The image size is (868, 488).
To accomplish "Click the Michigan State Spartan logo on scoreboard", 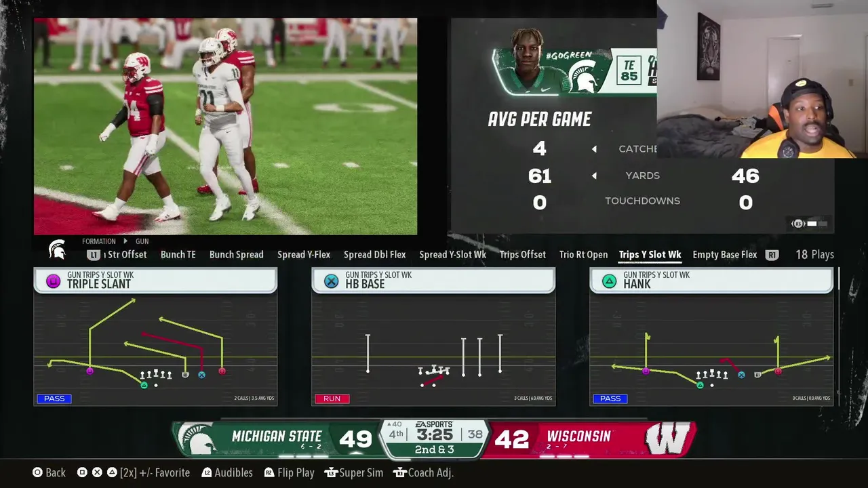I will click(199, 439).
